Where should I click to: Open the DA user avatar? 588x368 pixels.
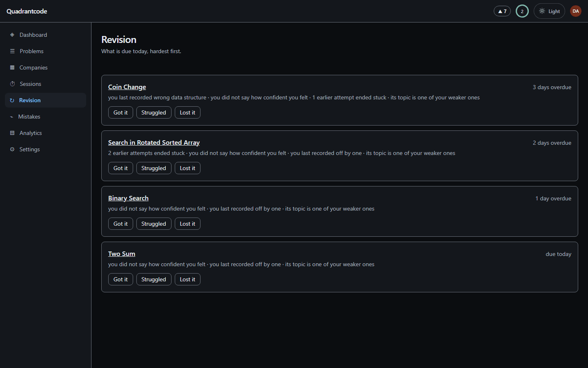(x=576, y=11)
